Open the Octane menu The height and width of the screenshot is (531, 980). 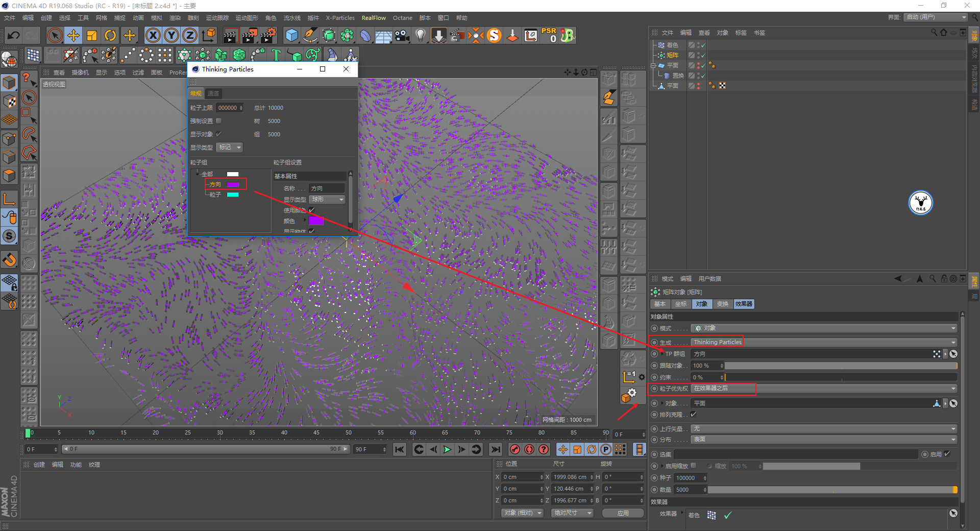402,18
